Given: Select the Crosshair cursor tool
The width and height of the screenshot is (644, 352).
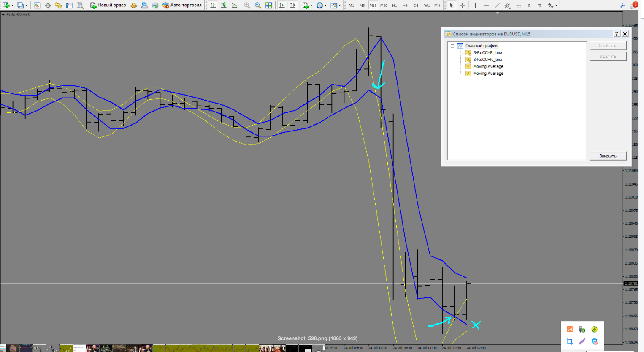Looking at the screenshot, I should click(462, 5).
